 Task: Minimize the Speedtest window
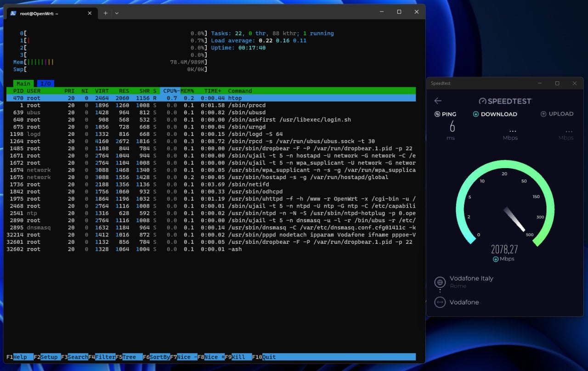pyautogui.click(x=540, y=84)
